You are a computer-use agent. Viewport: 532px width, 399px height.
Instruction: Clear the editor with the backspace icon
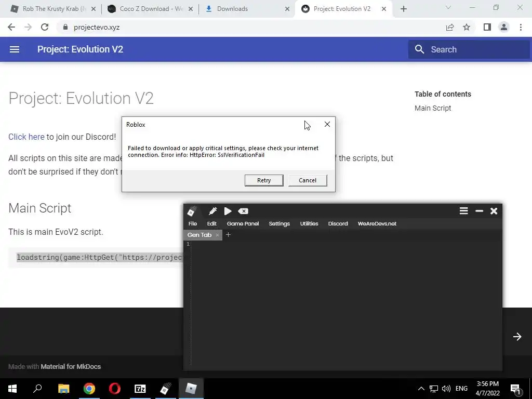(x=243, y=211)
